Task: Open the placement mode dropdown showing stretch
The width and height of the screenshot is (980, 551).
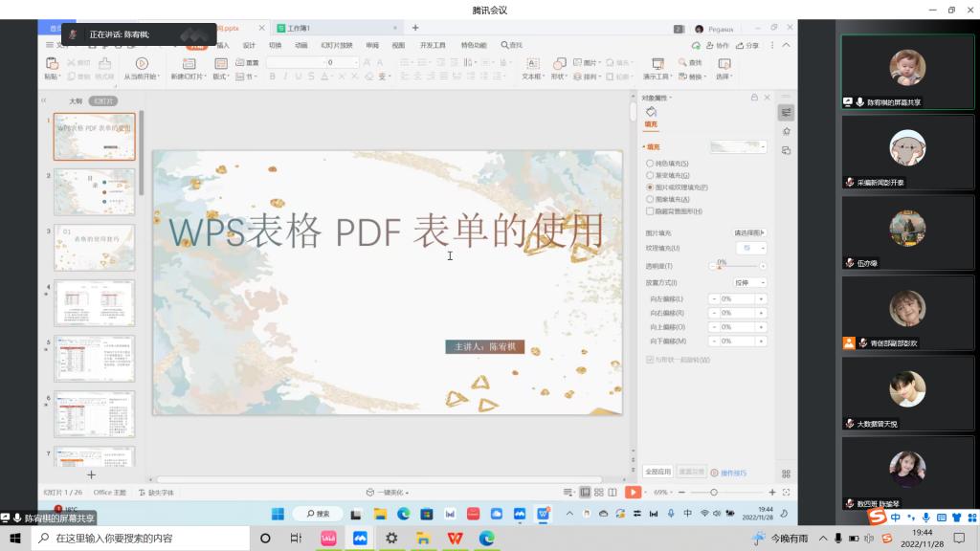Action: [x=750, y=283]
